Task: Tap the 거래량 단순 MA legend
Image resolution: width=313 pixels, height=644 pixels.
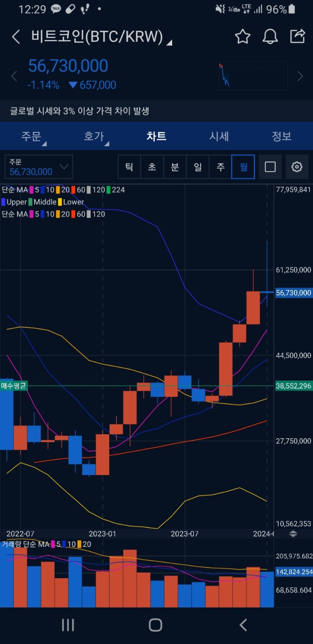Action: [26, 544]
